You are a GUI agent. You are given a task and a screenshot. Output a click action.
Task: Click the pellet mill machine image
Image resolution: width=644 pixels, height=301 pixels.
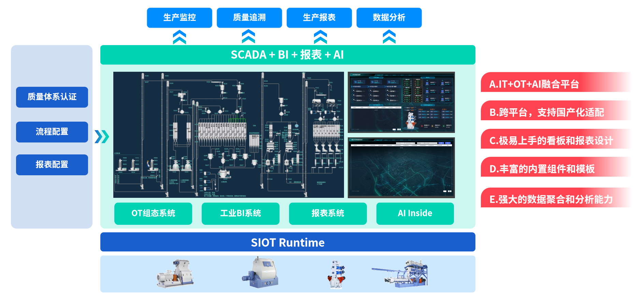tap(336, 274)
